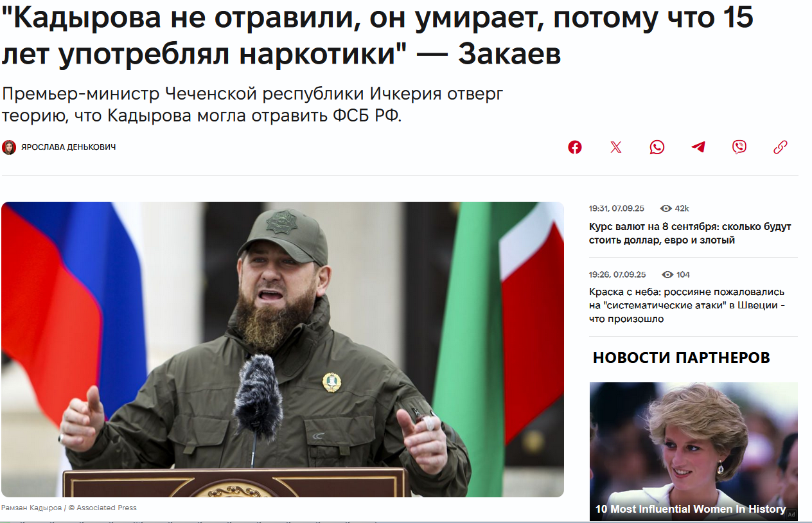The height and width of the screenshot is (523, 812).
Task: Open author page Ярослава Денькович
Action: (69, 147)
